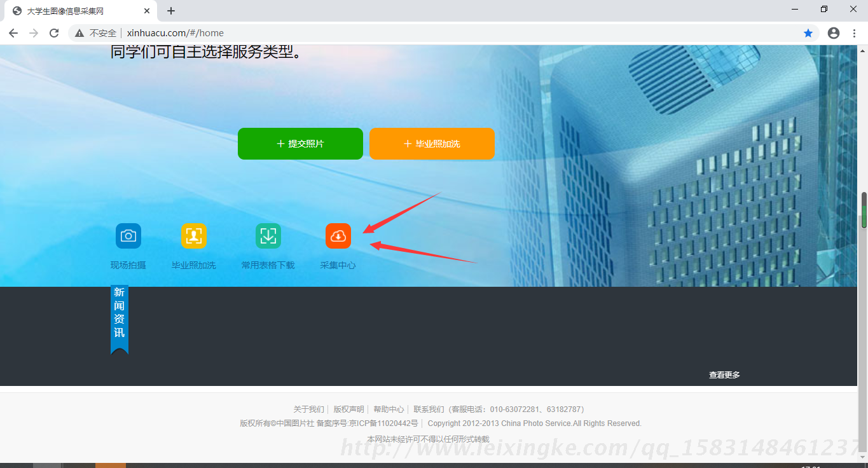
Task: Open Chrome three-dot menu
Action: (x=854, y=33)
